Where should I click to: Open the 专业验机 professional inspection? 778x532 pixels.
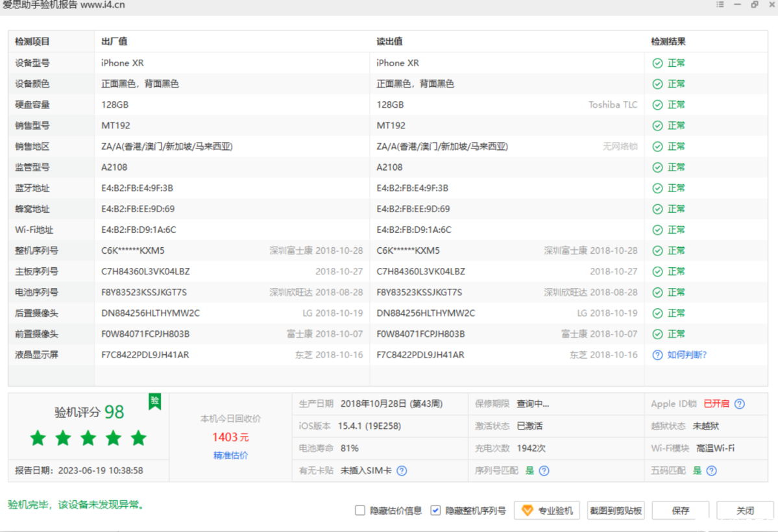coord(547,510)
